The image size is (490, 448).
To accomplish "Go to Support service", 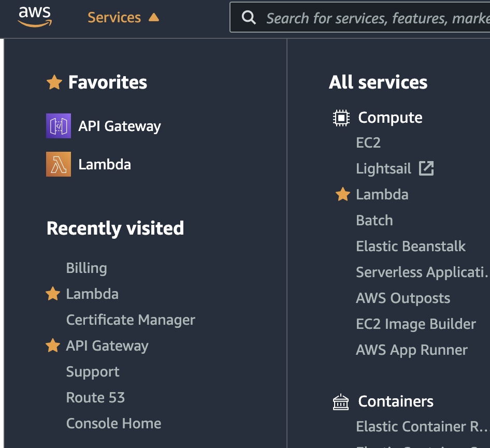I will point(93,372).
